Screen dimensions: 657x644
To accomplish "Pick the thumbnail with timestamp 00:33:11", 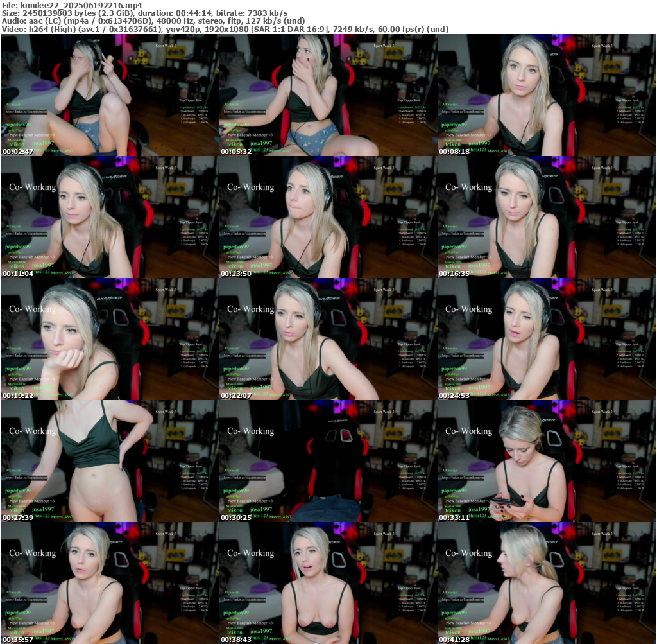I will (547, 461).
